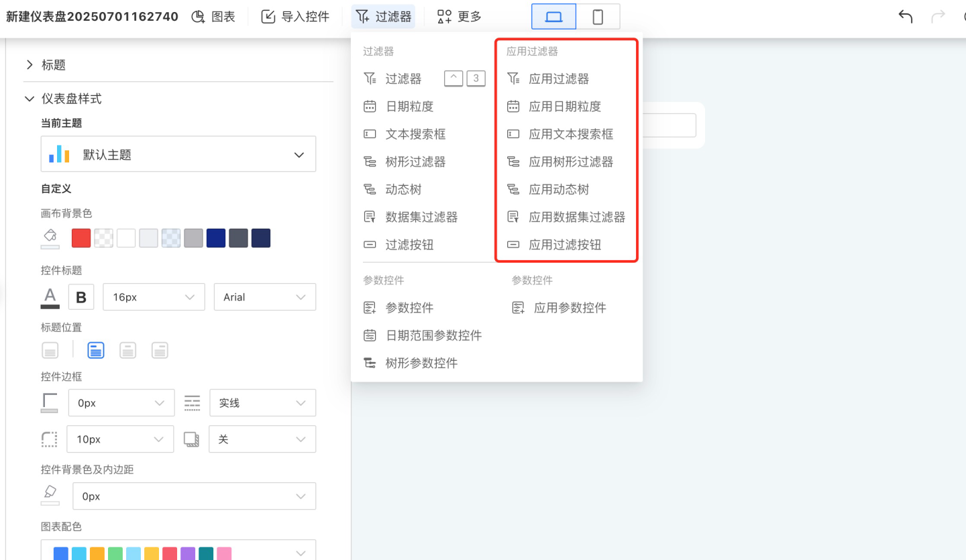Choose the 过滤器 entry inside the dropdown menu
Viewport: 966px width, 560px height.
tap(404, 78)
